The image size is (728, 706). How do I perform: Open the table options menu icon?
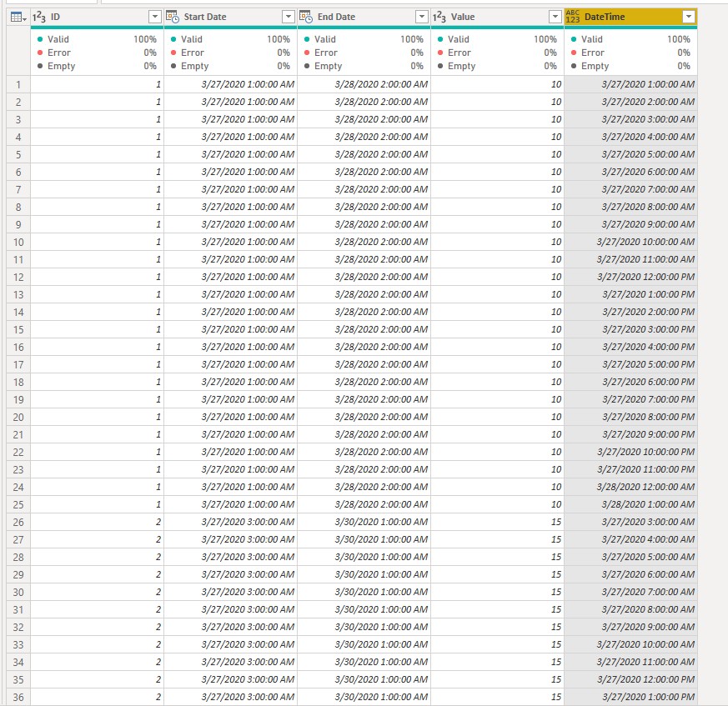click(18, 18)
